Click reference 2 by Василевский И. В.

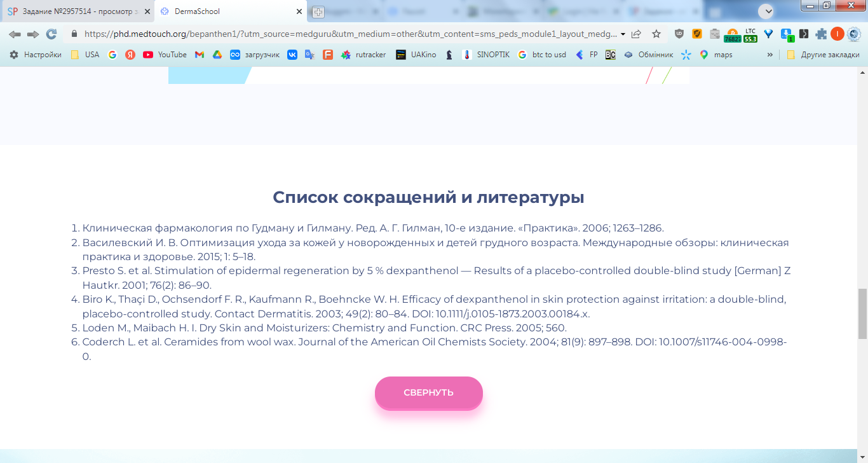(436, 249)
